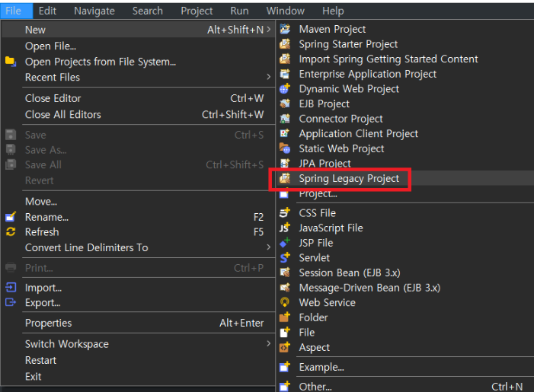Viewport: 534px width, 392px height.
Task: Choose Restart from the File menu
Action: click(x=138, y=360)
